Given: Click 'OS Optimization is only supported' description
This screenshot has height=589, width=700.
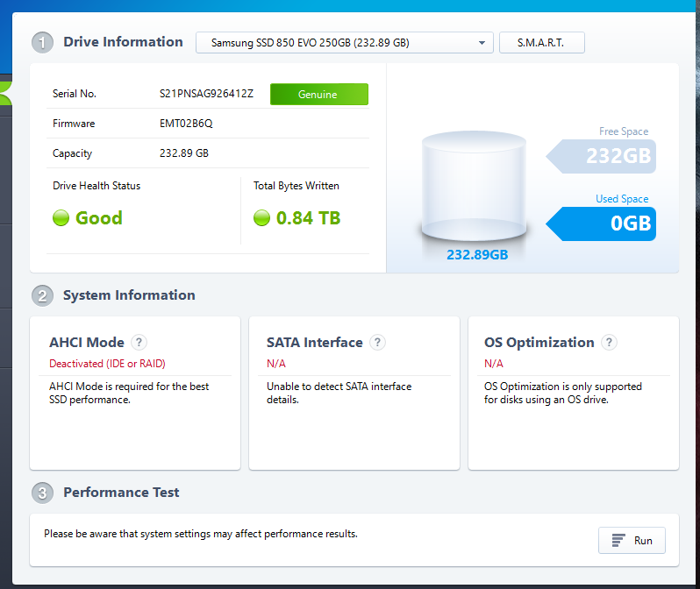Looking at the screenshot, I should coord(563,394).
